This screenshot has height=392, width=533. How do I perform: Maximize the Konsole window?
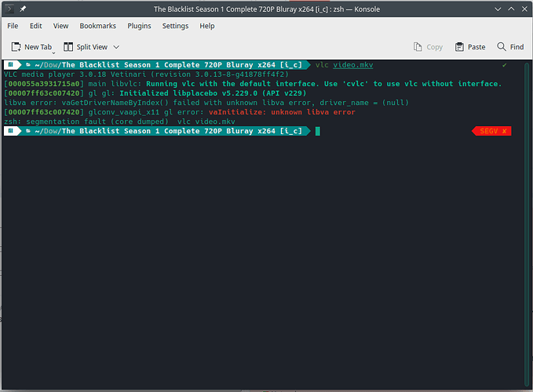(511, 9)
